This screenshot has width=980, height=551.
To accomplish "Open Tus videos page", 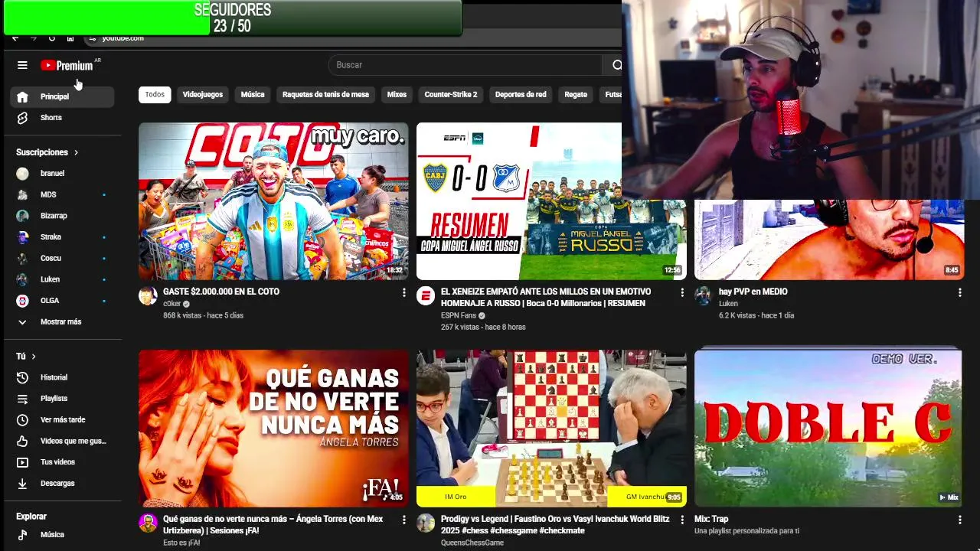I will [62, 462].
